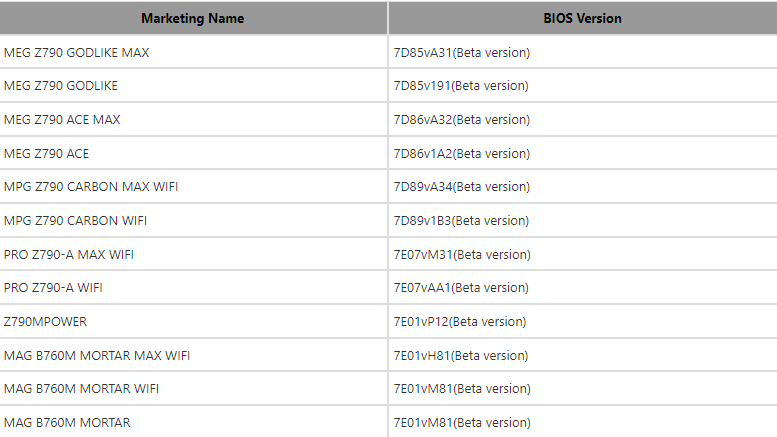The image size is (777, 437).
Task: Click the Marketing Name column header
Action: point(193,18)
